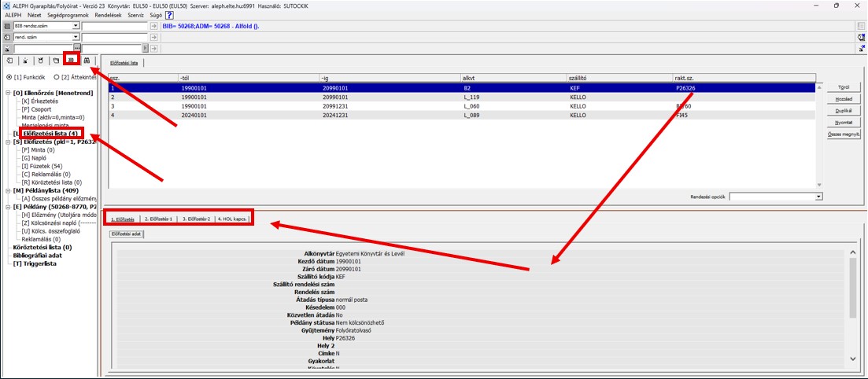Open the Súgó menu
This screenshot has height=379, width=868.
pyautogui.click(x=156, y=16)
